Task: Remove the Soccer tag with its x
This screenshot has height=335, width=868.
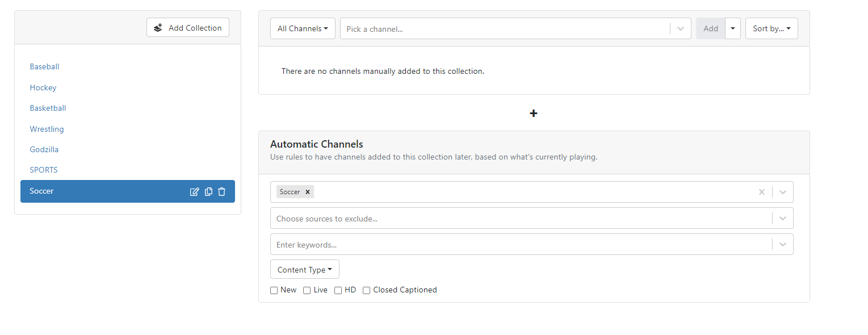Action: 308,192
